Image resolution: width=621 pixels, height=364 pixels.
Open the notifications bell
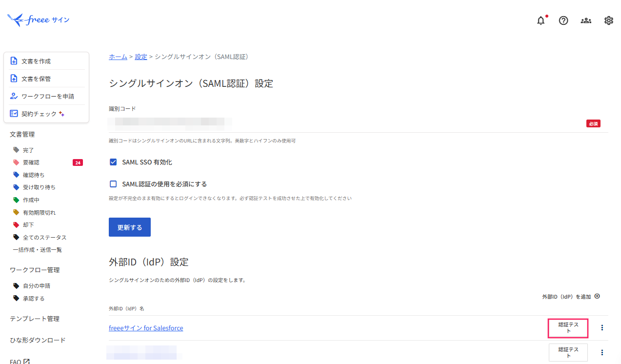coord(541,20)
